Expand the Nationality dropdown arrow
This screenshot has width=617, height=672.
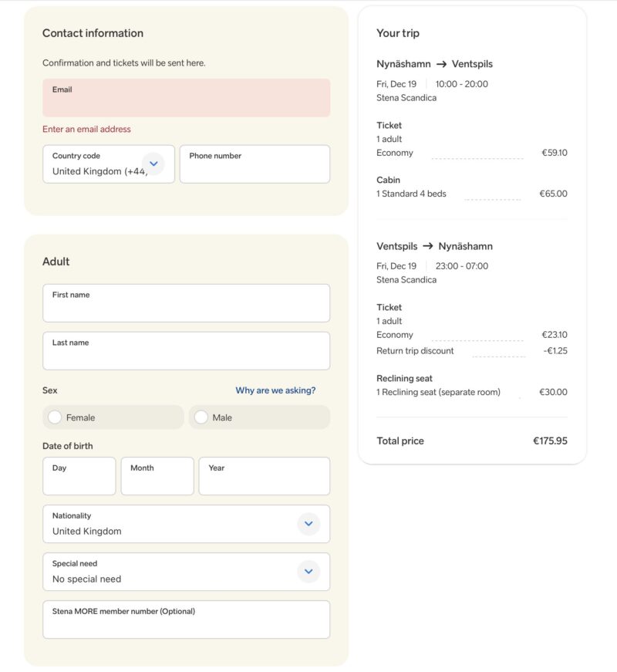click(x=308, y=524)
